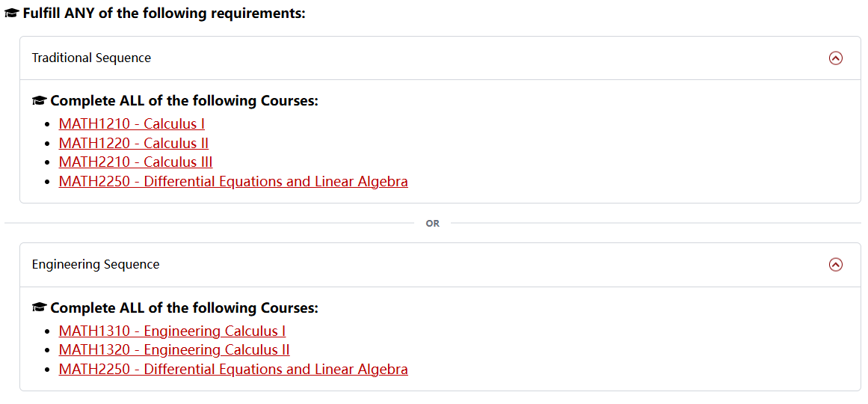Click graduation cap icon beside Fulfill ANY heading
Screen dimensions: 868x404
point(12,13)
